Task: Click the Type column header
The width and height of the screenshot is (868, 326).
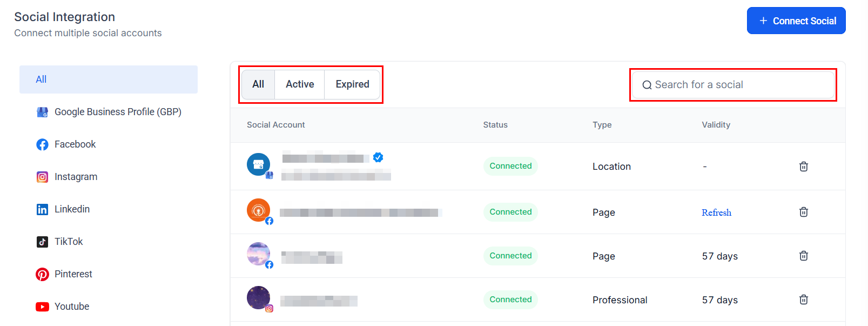Action: click(x=602, y=125)
